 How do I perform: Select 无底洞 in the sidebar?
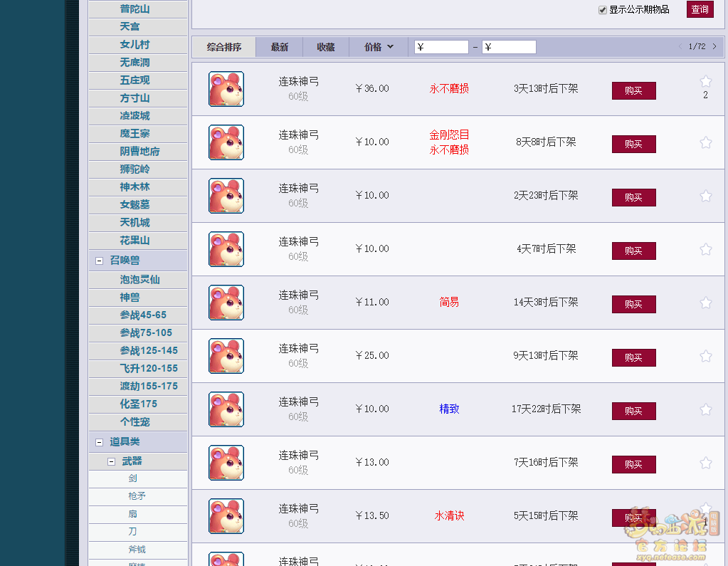pyautogui.click(x=138, y=62)
